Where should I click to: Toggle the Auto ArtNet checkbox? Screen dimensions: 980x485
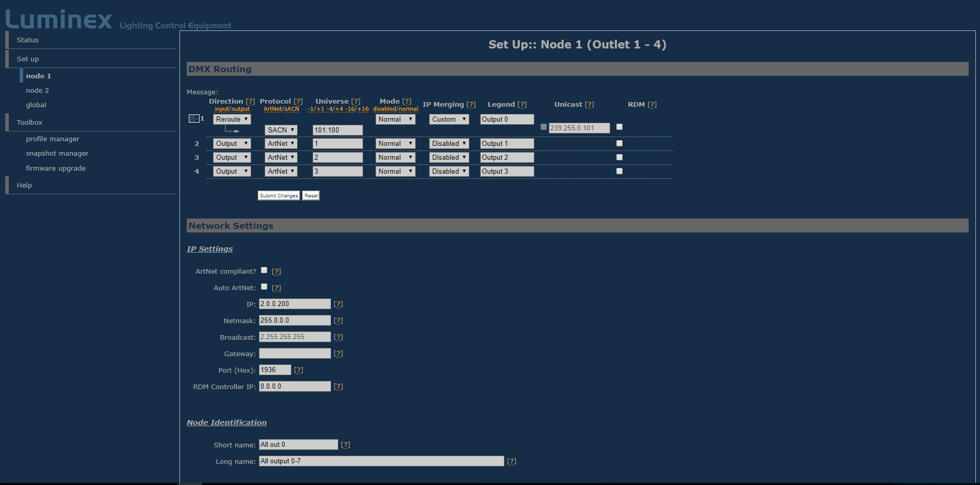pos(264,287)
